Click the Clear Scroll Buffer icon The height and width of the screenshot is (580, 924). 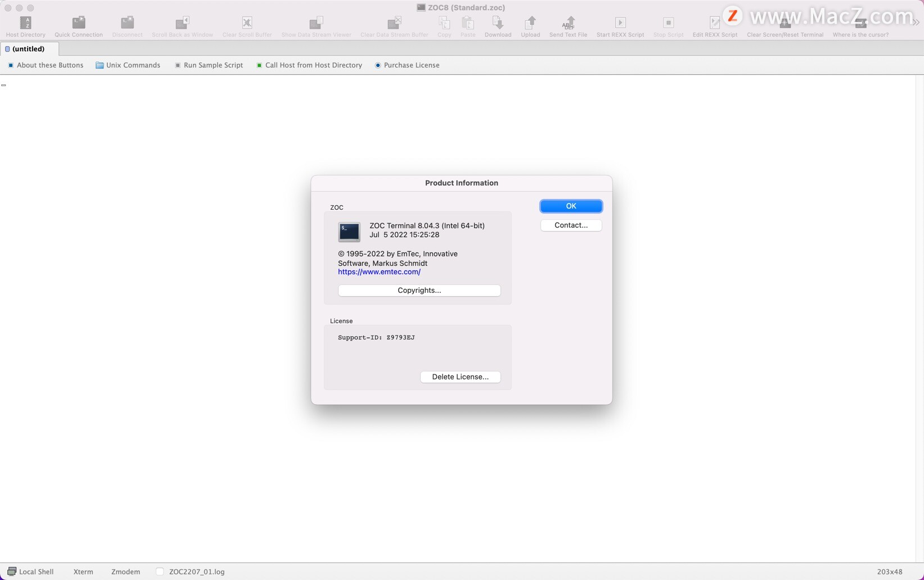pos(247,22)
